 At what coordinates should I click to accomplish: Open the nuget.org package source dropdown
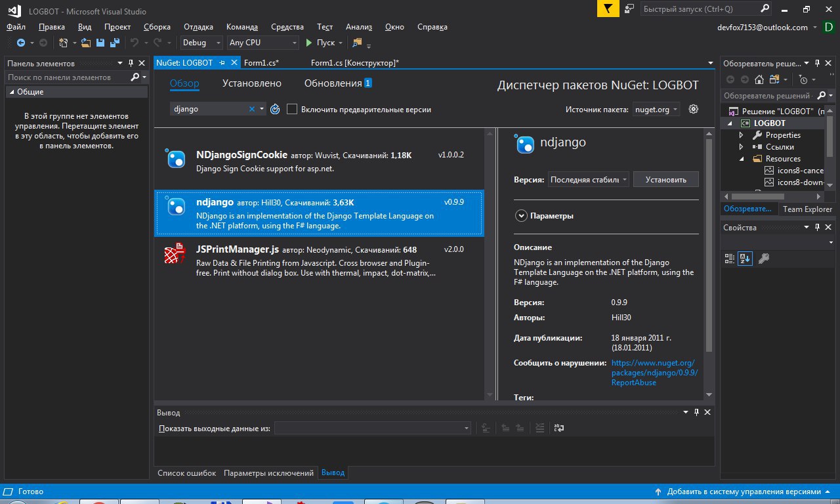(x=656, y=110)
